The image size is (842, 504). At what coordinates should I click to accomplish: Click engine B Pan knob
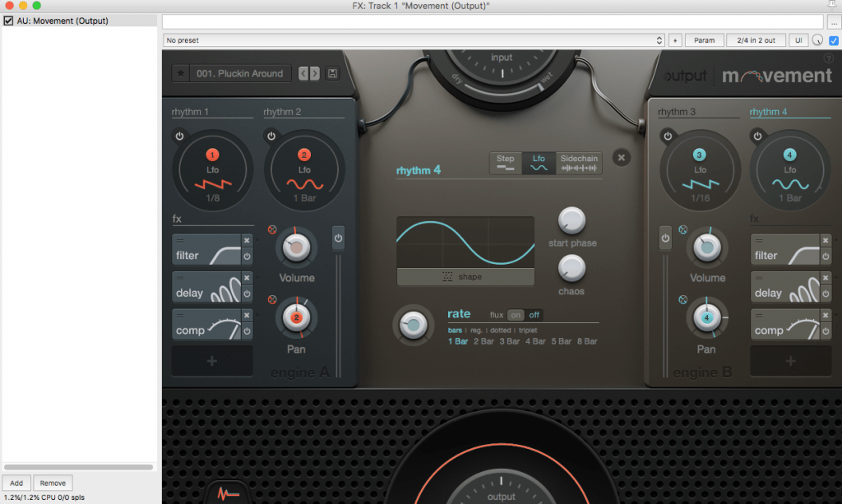[707, 317]
